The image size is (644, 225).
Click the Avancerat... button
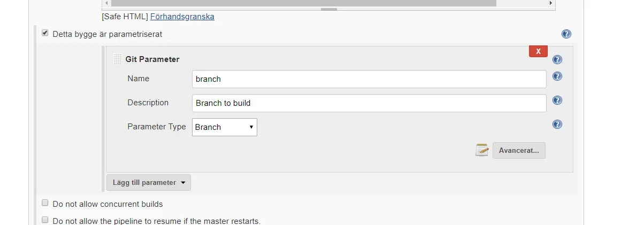[519, 150]
